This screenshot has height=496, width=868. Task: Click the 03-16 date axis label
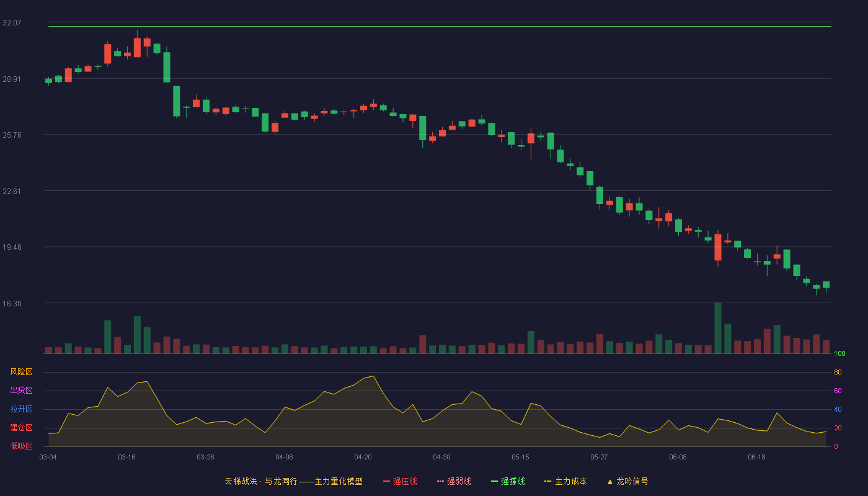(x=126, y=457)
